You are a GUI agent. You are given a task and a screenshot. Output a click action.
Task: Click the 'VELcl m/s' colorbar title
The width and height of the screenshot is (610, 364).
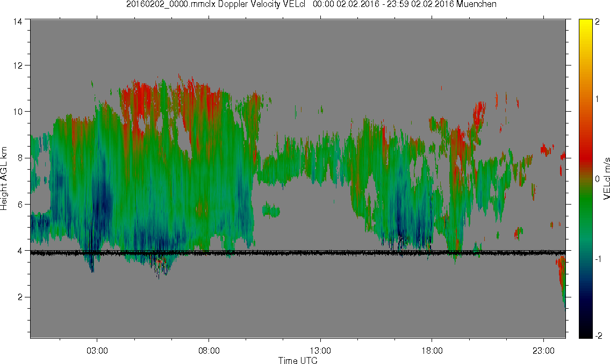pos(606,179)
